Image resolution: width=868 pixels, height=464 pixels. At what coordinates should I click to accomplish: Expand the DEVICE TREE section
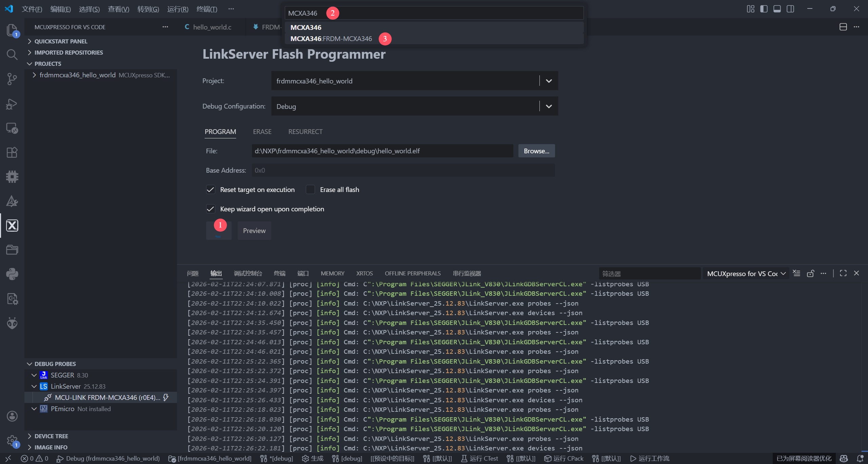[51, 436]
